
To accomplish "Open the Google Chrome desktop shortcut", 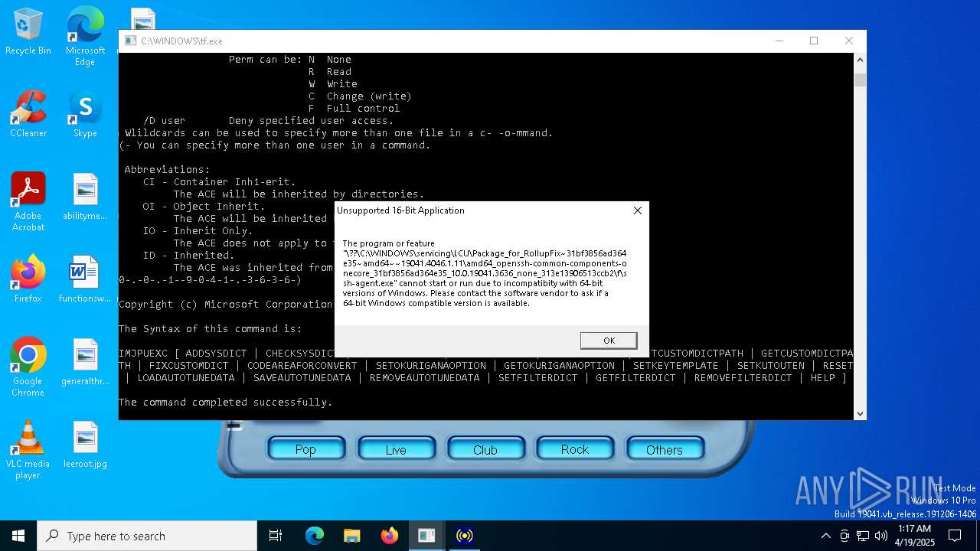I will (x=28, y=367).
